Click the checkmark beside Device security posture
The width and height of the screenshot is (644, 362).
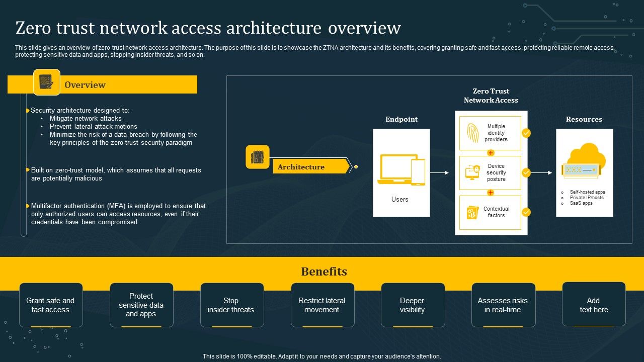tap(526, 173)
